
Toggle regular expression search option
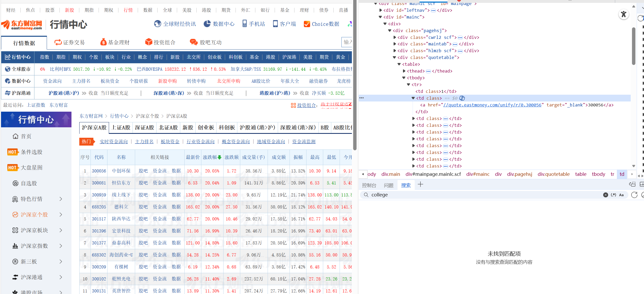coord(613,195)
